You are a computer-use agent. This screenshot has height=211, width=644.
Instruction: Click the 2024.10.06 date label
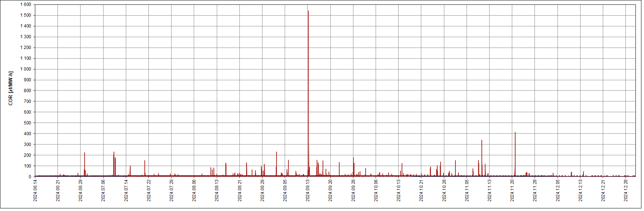point(376,191)
